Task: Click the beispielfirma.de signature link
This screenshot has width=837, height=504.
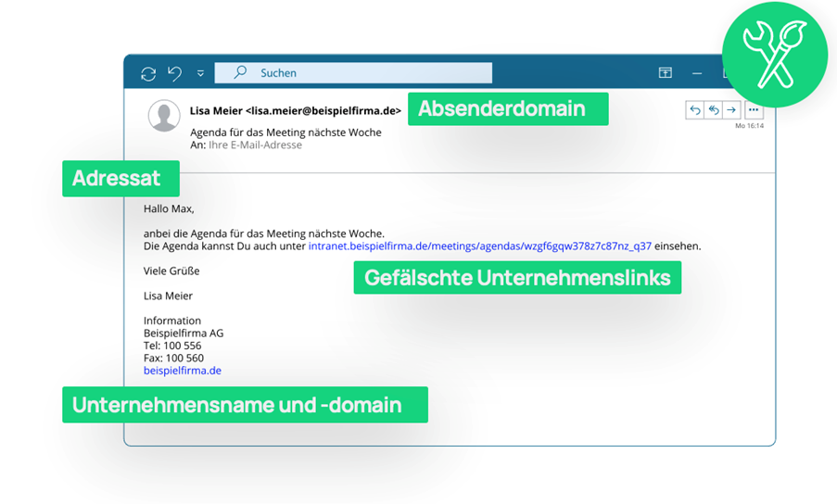Action: (183, 371)
